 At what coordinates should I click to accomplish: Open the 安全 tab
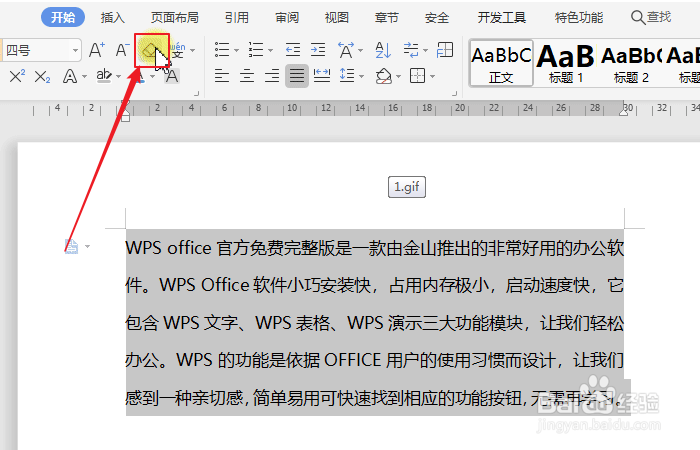tap(437, 17)
